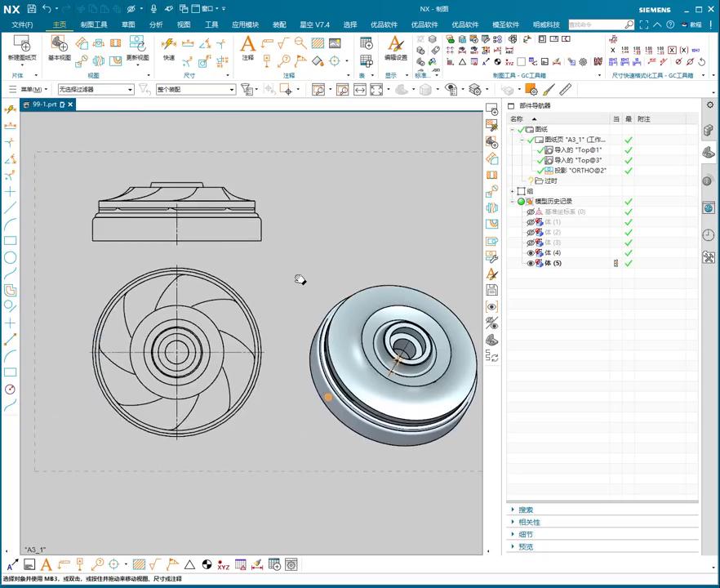
Task: Show the hidden 体 (1) body
Action: (x=530, y=222)
